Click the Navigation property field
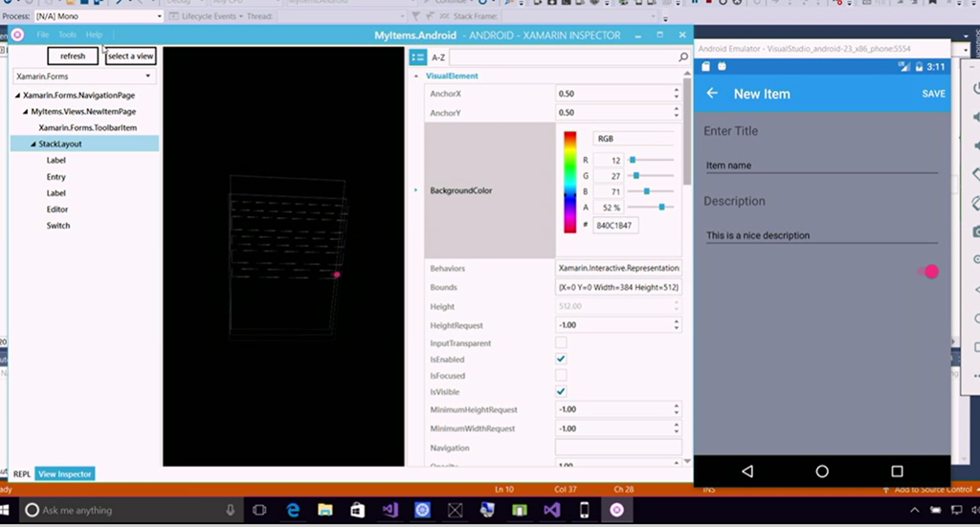980x527 pixels. (618, 448)
